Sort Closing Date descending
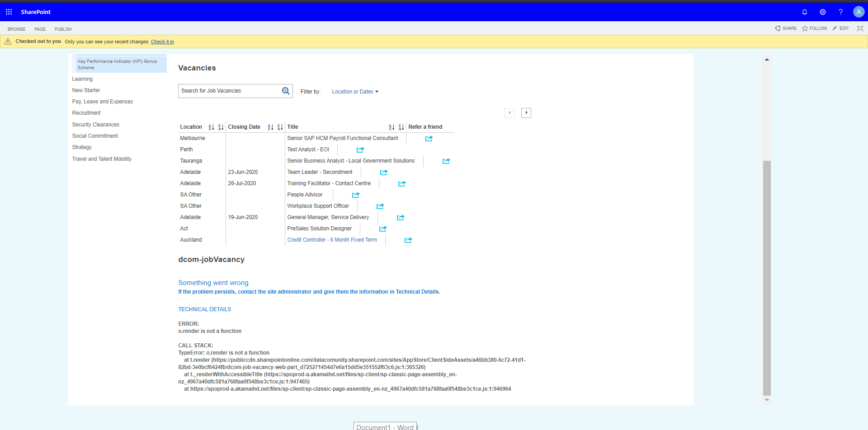This screenshot has height=430, width=868. click(280, 127)
